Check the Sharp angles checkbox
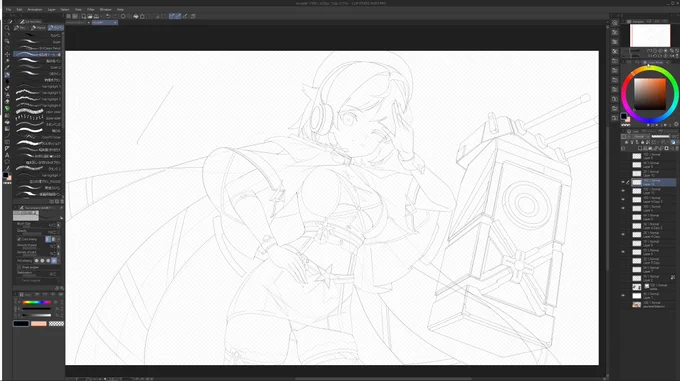This screenshot has width=680, height=381. click(19, 267)
